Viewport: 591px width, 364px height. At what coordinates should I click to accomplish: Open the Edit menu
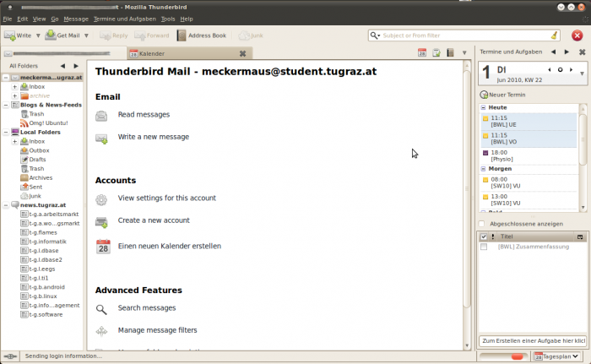(22, 19)
